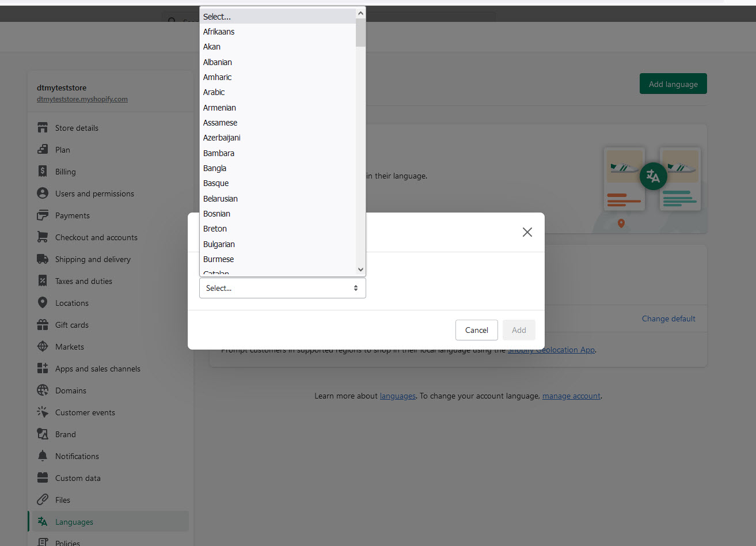This screenshot has height=546, width=756.
Task: Open Locations using the pin icon
Action: pos(43,302)
